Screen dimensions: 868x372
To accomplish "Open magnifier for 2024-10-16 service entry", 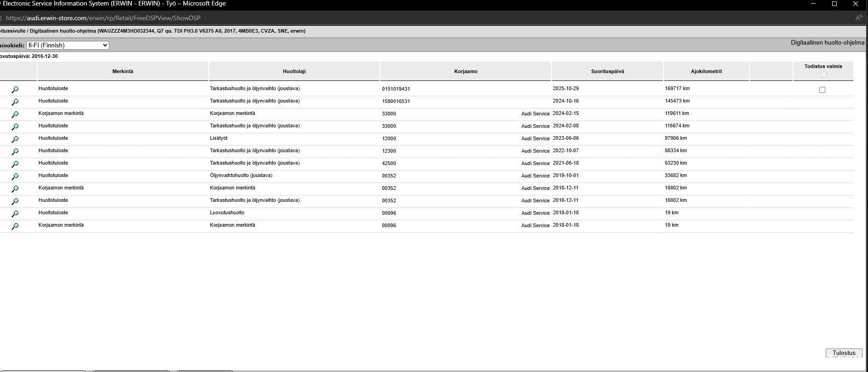I will [15, 102].
